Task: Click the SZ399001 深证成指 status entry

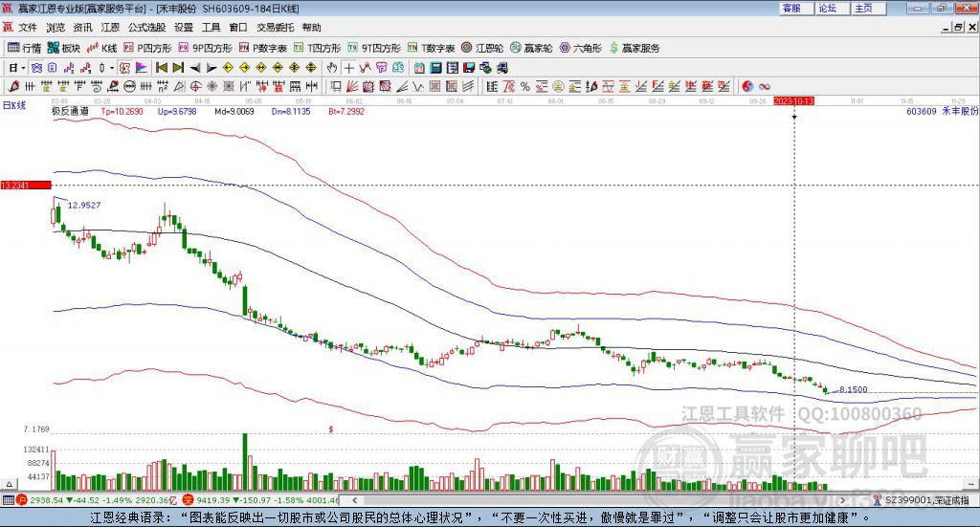Action: 926,500
